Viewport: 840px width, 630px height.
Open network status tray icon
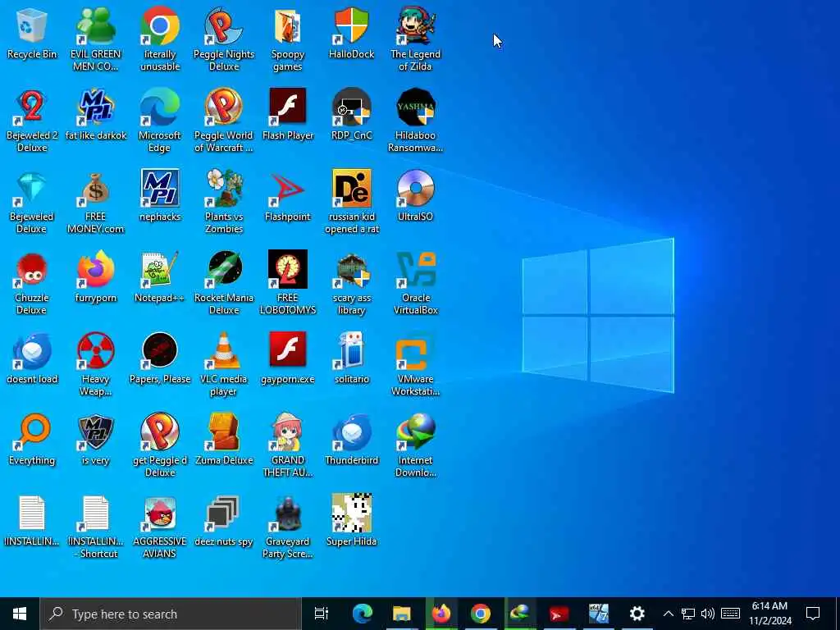(x=688, y=614)
